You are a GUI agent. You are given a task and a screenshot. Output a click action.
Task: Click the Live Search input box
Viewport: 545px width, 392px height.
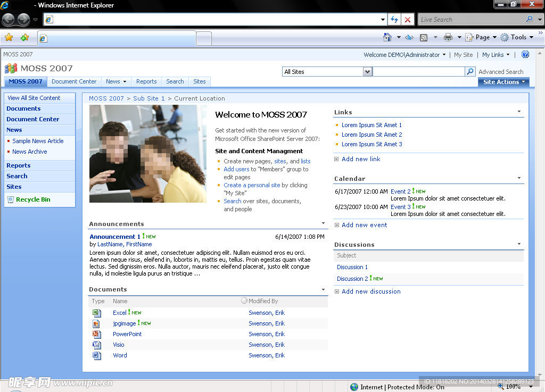coord(471,20)
